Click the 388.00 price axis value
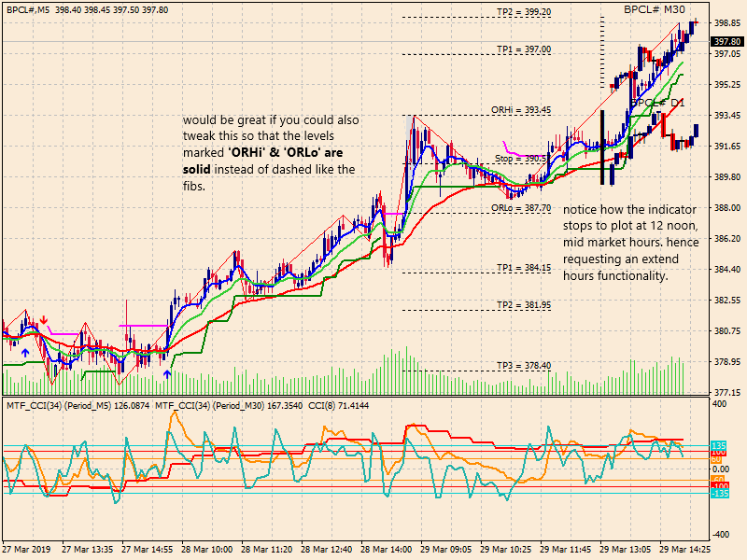 [x=727, y=207]
